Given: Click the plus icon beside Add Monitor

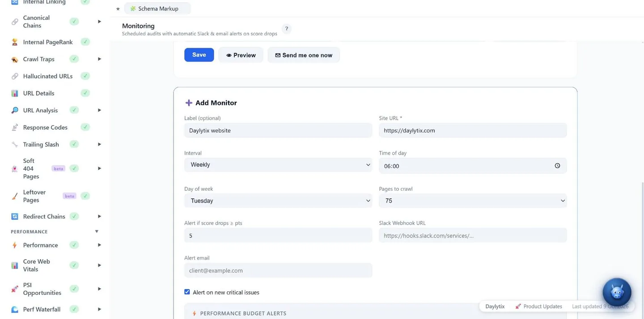Looking at the screenshot, I should coord(189,103).
